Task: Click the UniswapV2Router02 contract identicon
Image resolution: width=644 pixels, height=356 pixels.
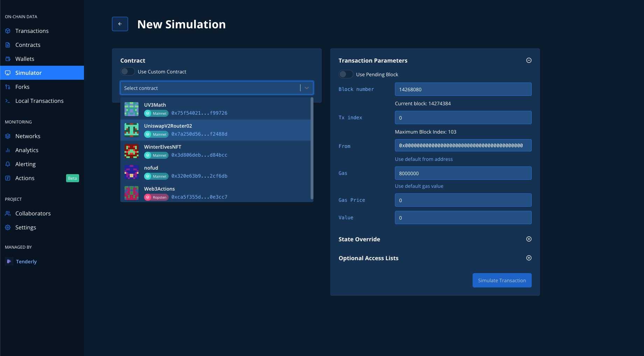Action: coord(132,130)
